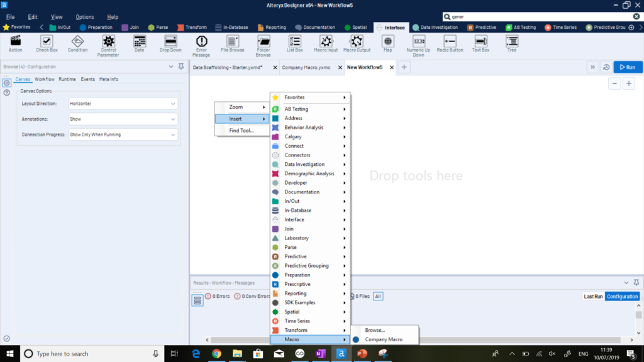Zoom in using the canvas plus control

coord(629,82)
